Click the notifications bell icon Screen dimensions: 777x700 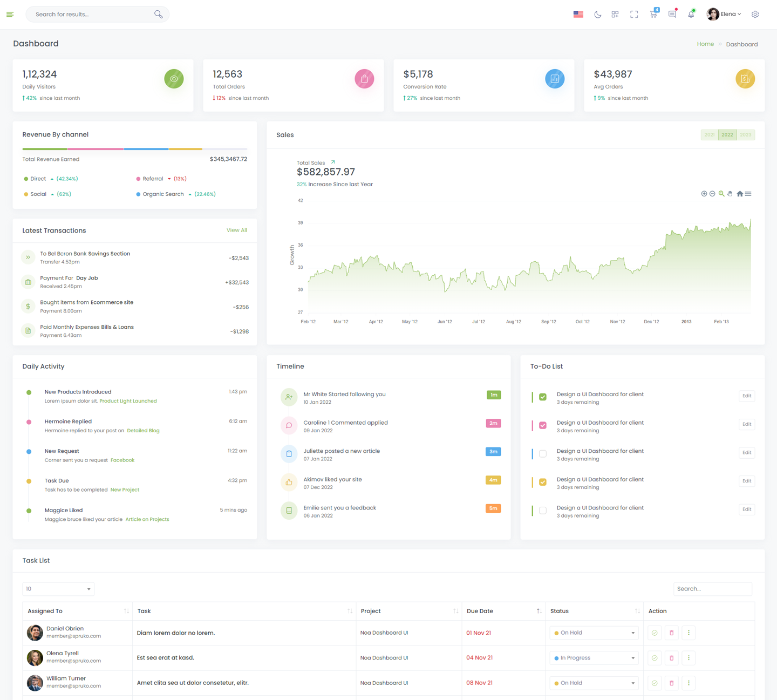coord(691,15)
